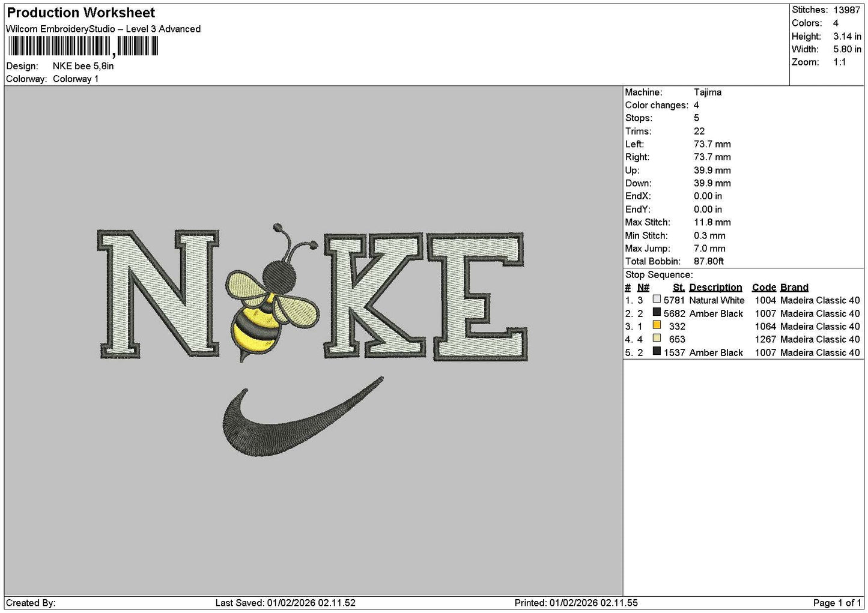Click the embroidered letter K in the preview
The height and width of the screenshot is (613, 868).
375,295
